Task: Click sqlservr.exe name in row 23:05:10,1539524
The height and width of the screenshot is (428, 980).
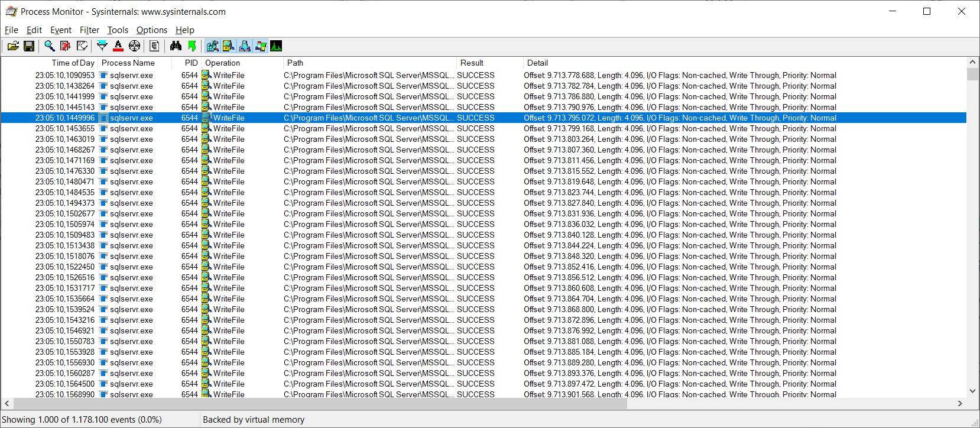Action: [x=131, y=310]
